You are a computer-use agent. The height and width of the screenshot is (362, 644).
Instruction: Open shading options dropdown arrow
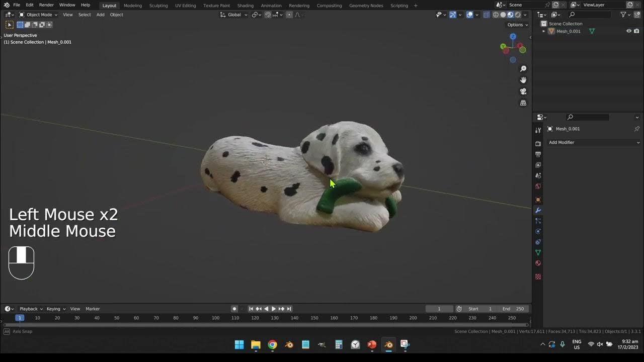[526, 15]
